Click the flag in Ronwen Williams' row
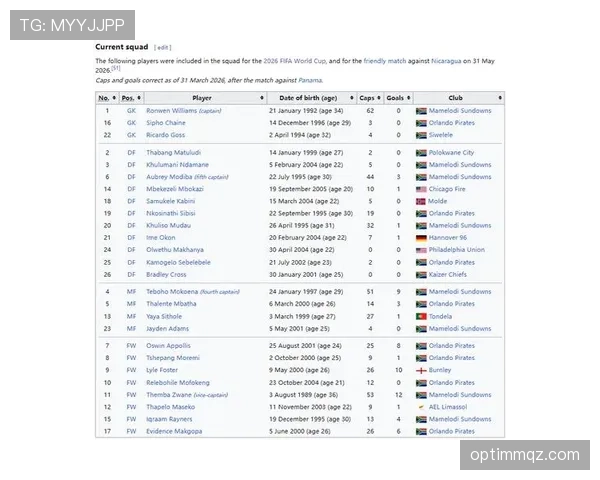This screenshot has width=600, height=480. [x=421, y=111]
